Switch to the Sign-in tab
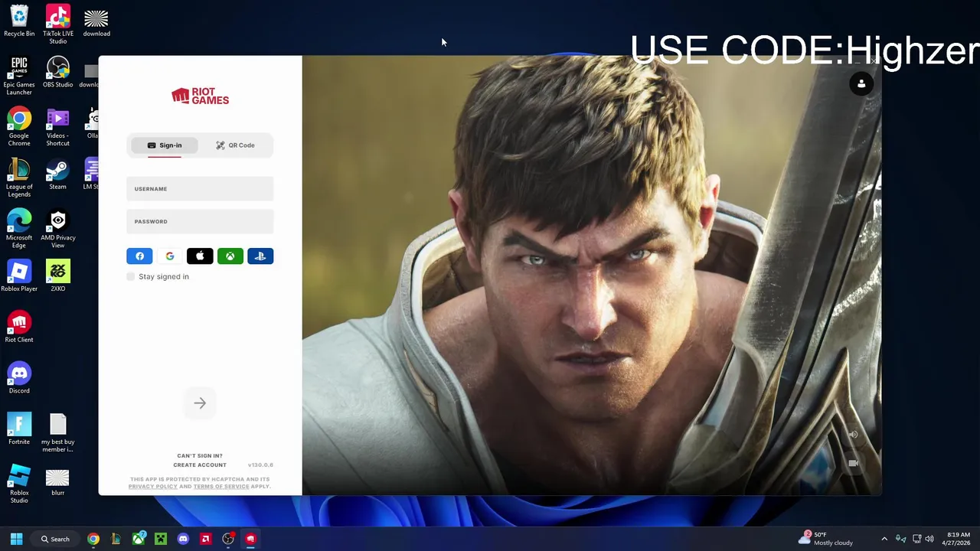The width and height of the screenshot is (980, 551). (165, 145)
